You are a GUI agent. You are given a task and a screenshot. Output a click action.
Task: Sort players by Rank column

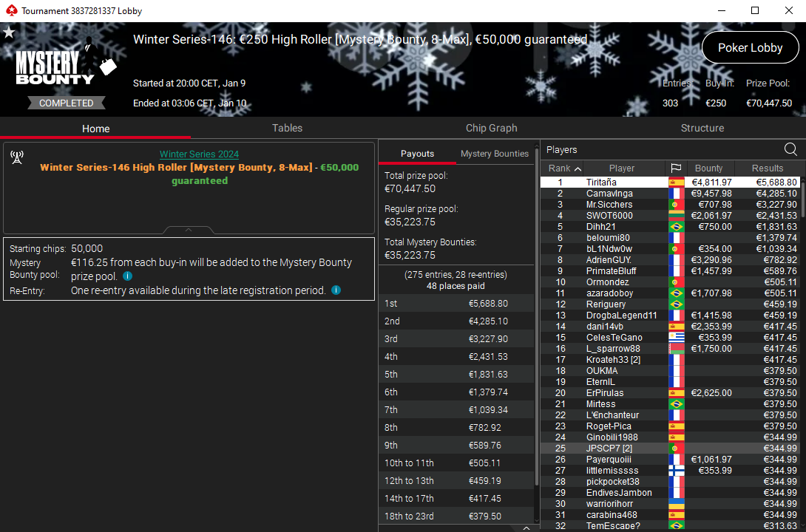564,168
